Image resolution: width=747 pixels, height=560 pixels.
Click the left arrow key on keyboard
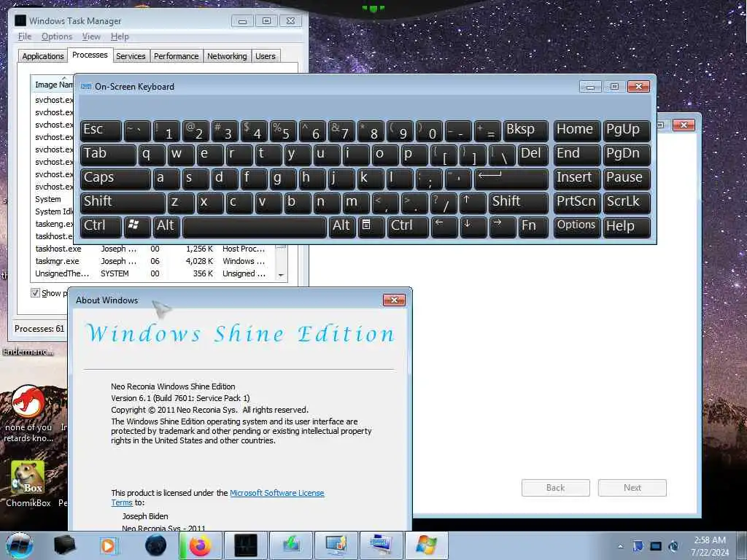click(x=444, y=226)
